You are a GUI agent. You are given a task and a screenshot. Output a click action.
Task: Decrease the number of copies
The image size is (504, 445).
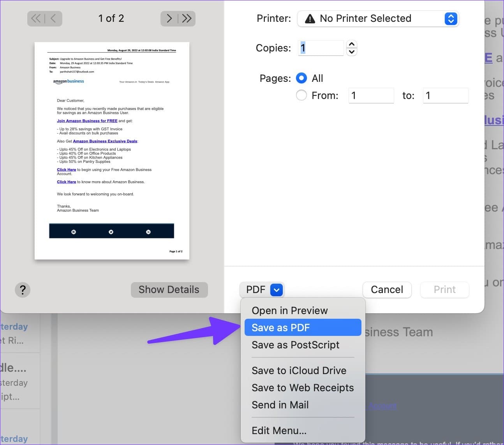pos(352,52)
